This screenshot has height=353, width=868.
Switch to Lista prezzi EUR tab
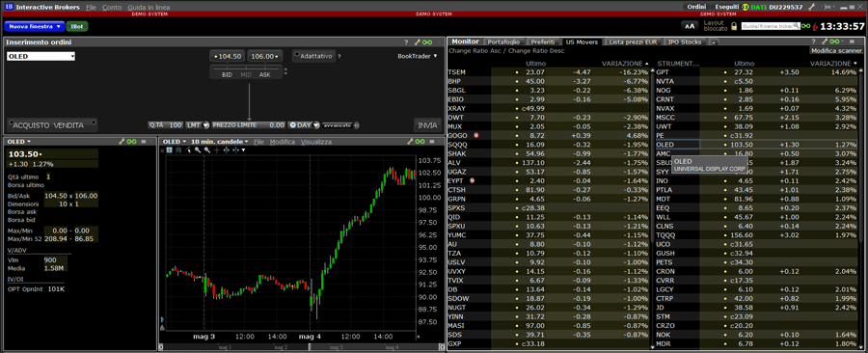(x=634, y=42)
